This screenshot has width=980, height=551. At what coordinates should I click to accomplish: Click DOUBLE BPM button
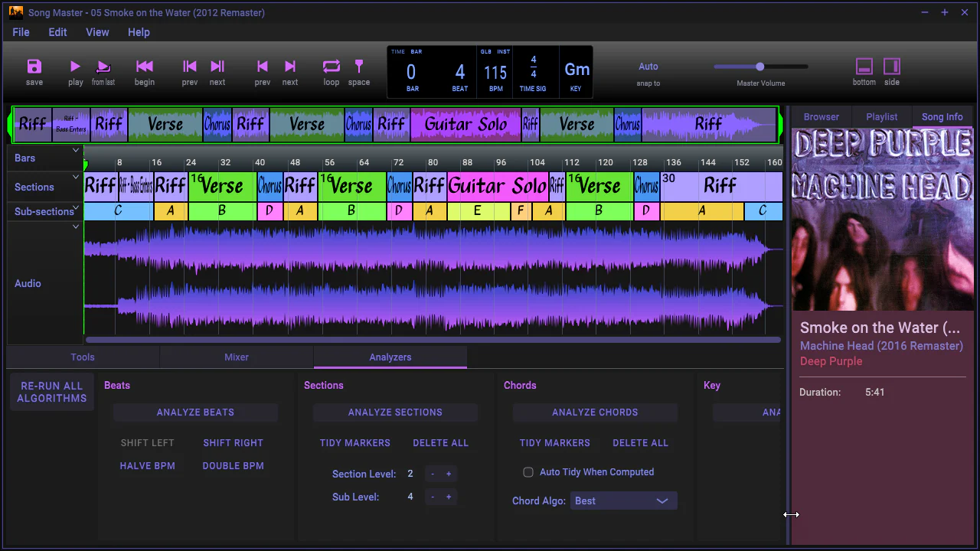coord(233,466)
